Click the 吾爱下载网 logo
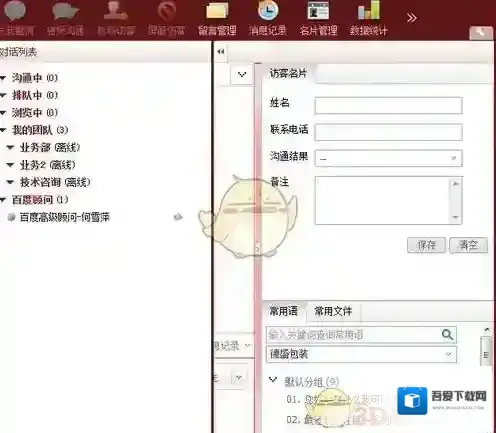 pyautogui.click(x=442, y=400)
